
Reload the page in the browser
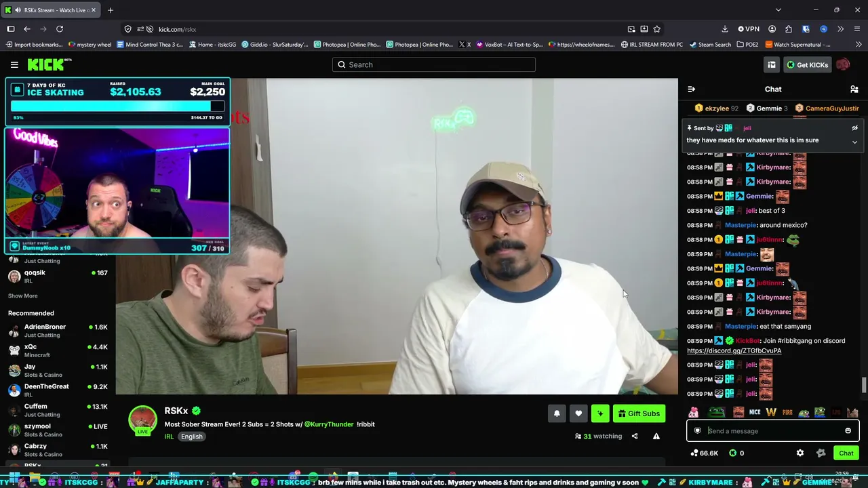tap(60, 29)
